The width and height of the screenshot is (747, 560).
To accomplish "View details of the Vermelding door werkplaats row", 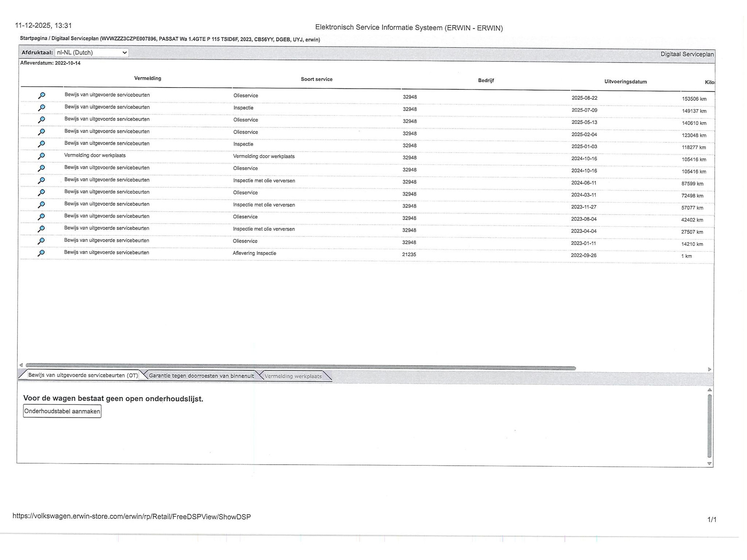I will [x=41, y=156].
